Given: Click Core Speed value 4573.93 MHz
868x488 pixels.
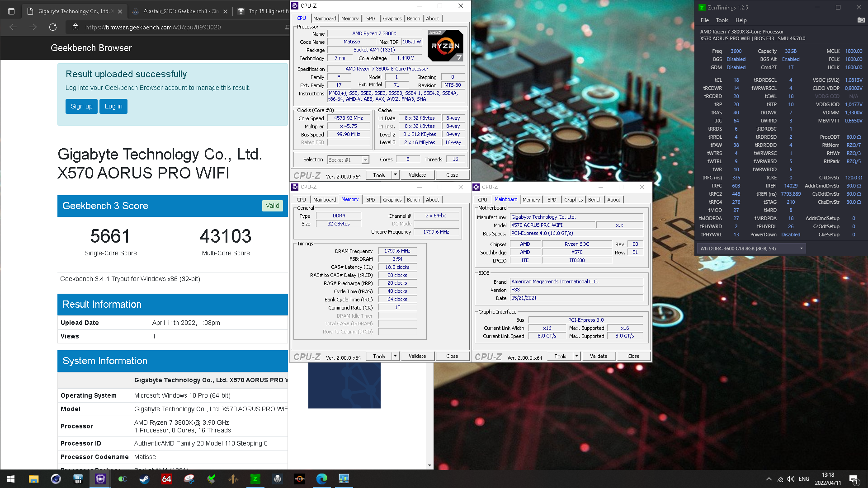Looking at the screenshot, I should (349, 118).
